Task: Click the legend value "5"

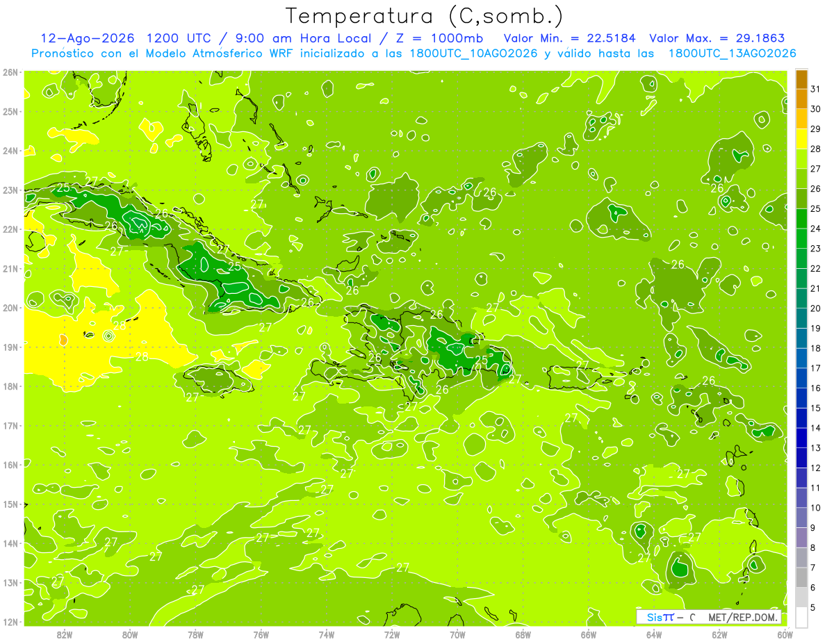Action: coord(813,608)
